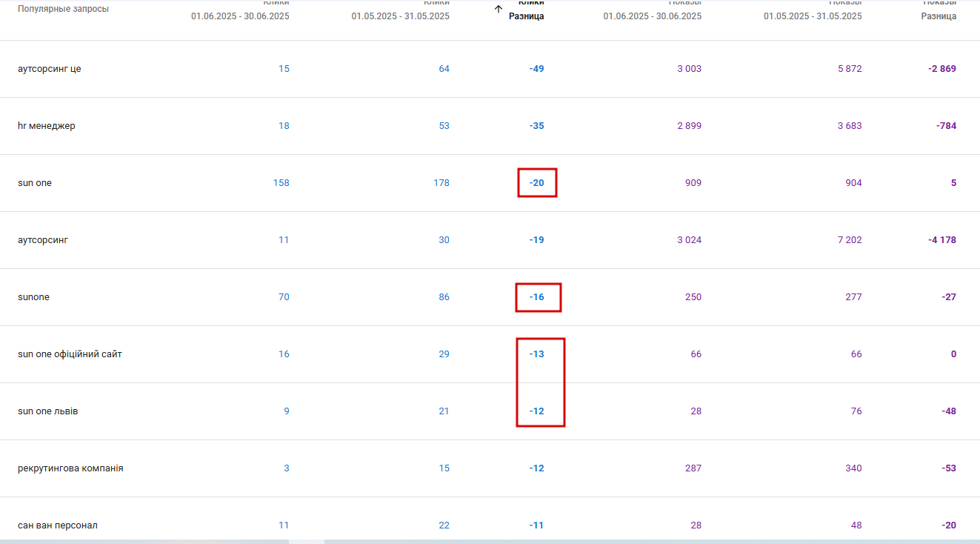
Task: Select impressions value 5 872
Action: (850, 69)
